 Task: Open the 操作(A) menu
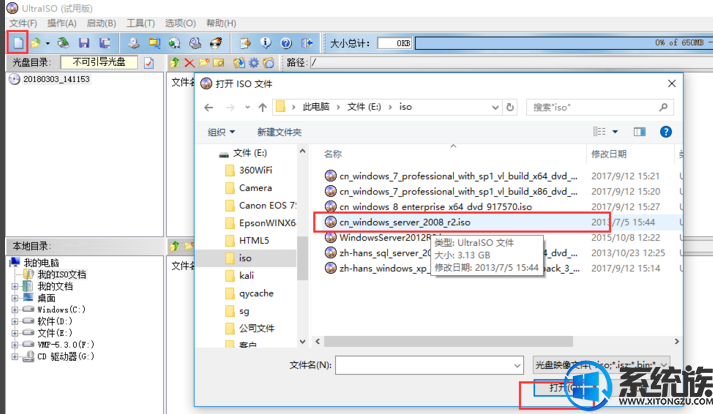pyautogui.click(x=62, y=23)
